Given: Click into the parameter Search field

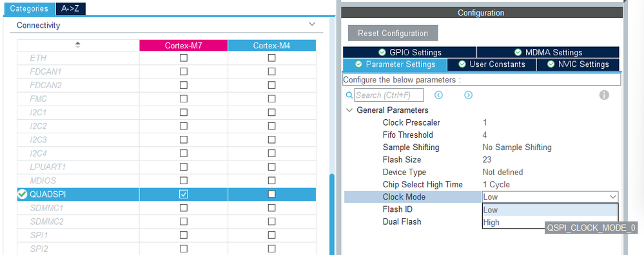Looking at the screenshot, I should point(389,95).
